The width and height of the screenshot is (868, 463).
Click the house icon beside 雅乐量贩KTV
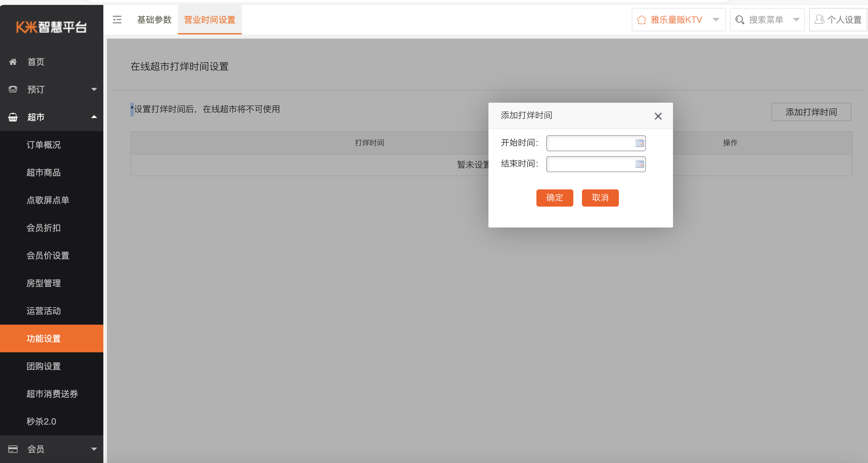point(642,20)
